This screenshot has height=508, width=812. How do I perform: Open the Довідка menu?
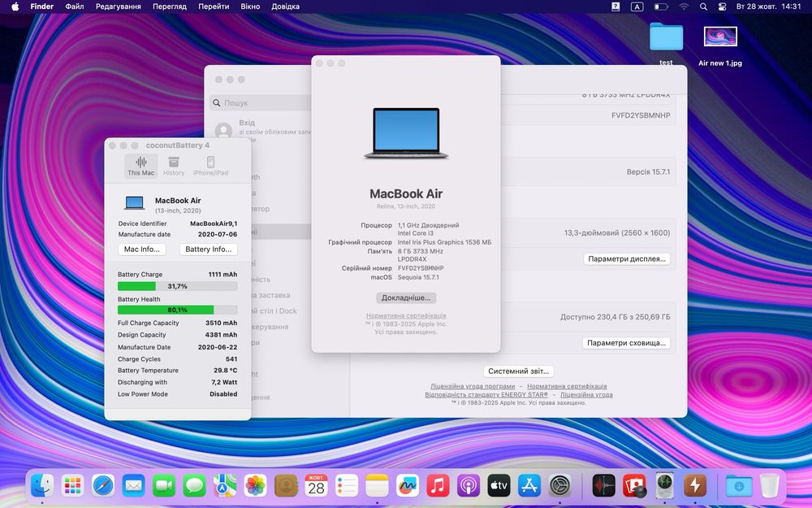(285, 7)
